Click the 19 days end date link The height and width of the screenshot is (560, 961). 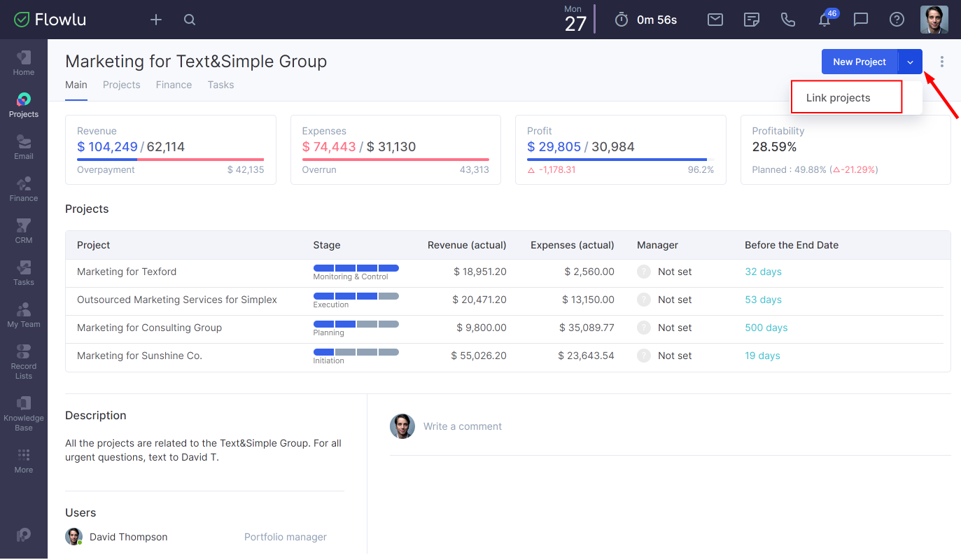click(762, 356)
